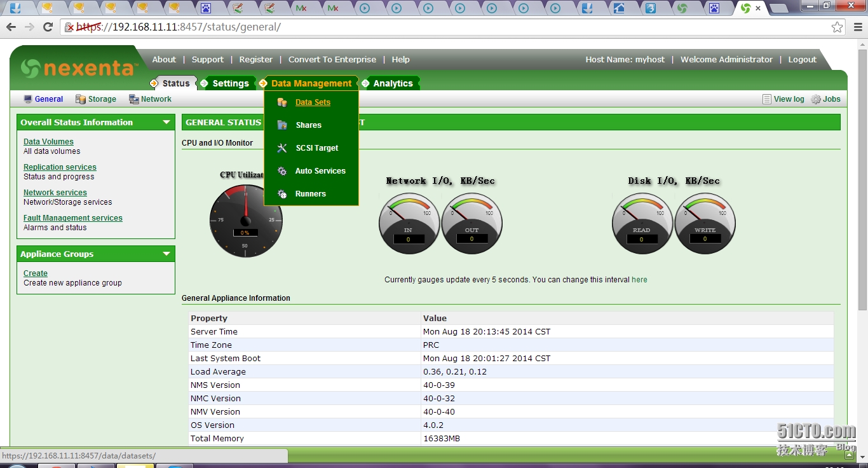Screen dimensions: 868x468
Task: Reload the page with the refresh icon
Action: 48,27
